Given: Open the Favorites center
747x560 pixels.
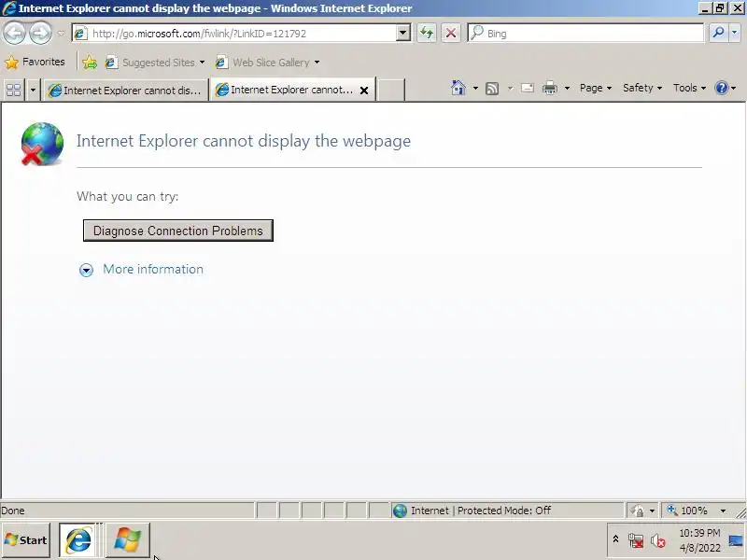Looking at the screenshot, I should point(35,62).
